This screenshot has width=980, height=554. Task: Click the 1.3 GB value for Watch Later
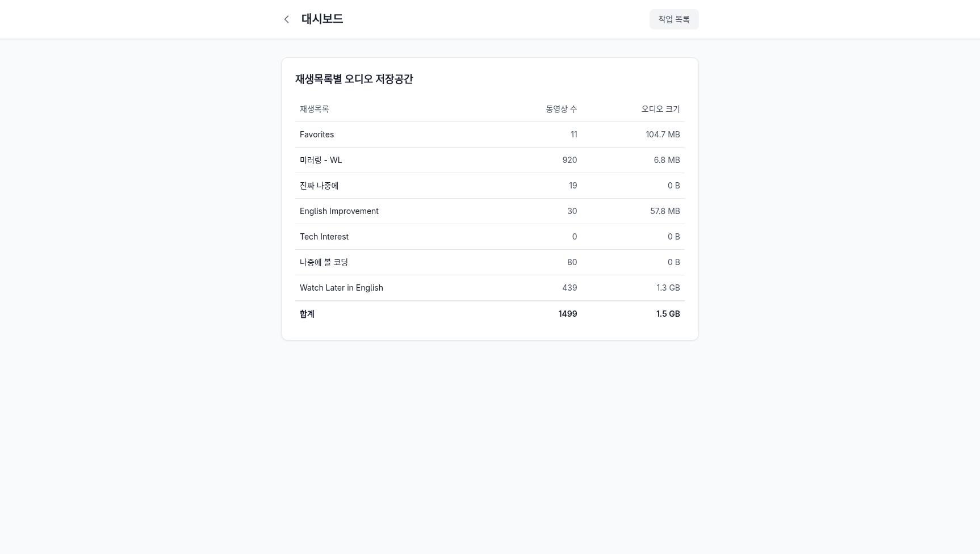click(x=668, y=288)
